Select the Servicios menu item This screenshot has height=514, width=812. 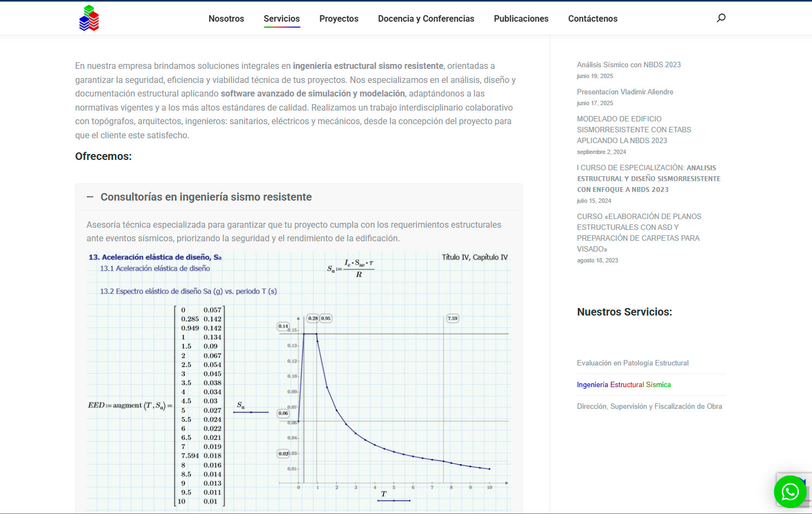[281, 18]
